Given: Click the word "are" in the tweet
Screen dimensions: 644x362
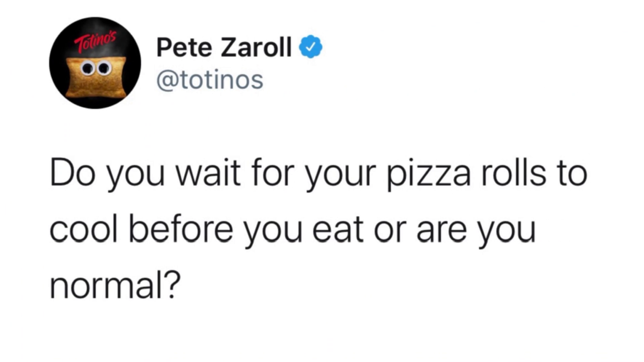Looking at the screenshot, I should [x=441, y=230].
